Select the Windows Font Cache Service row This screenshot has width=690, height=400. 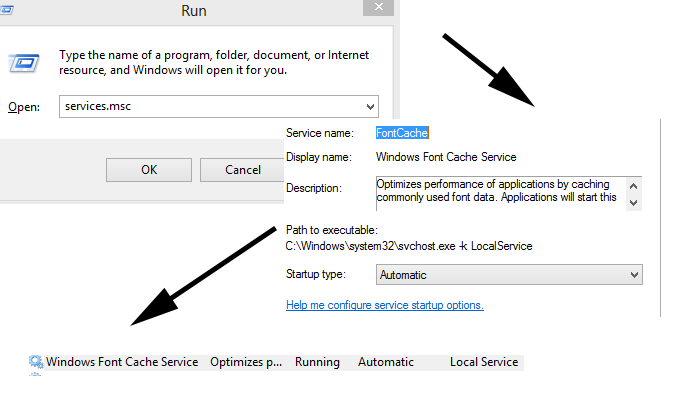tap(276, 362)
